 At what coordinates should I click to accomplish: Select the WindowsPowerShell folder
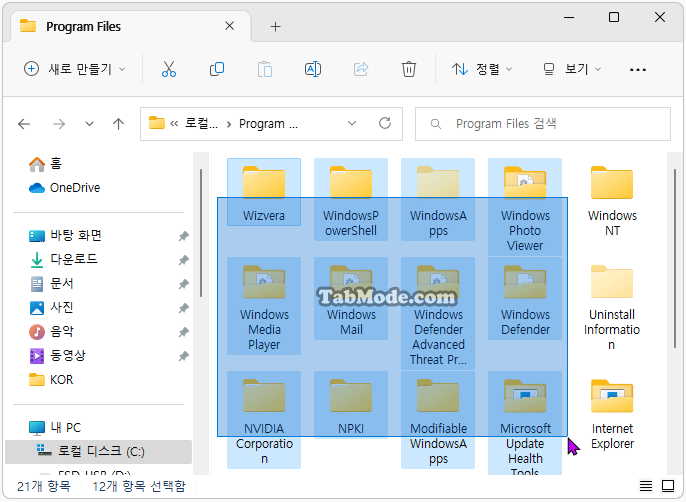coord(351,200)
